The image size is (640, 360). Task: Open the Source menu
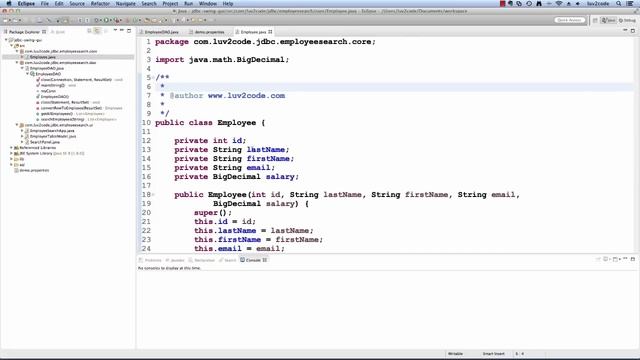[77, 4]
